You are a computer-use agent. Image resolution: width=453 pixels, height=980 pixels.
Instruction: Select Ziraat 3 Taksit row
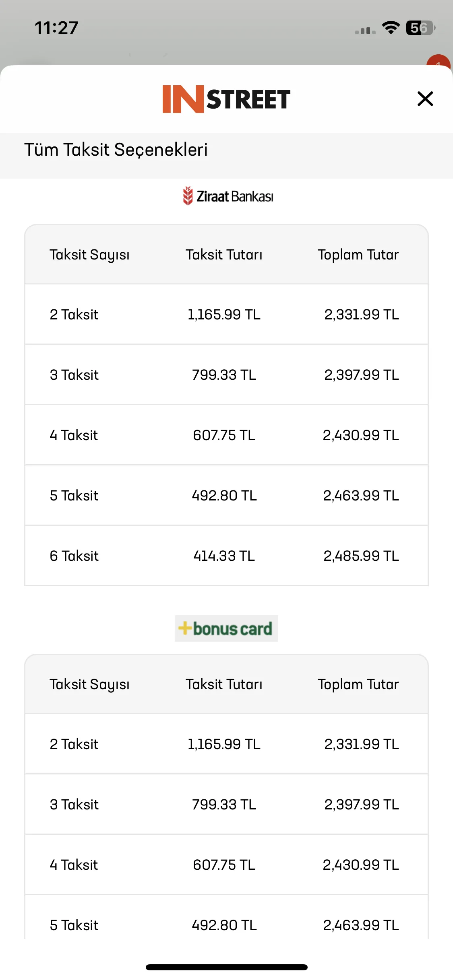click(226, 375)
